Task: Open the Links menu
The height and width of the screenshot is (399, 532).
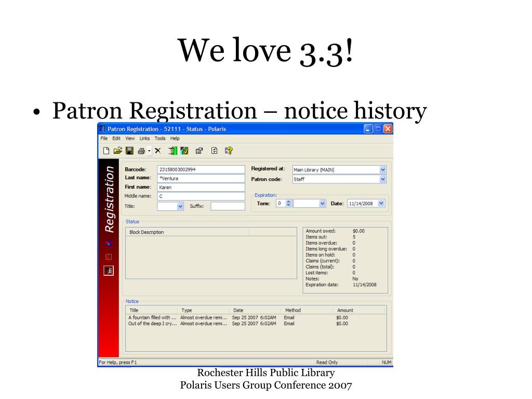Action: point(144,138)
